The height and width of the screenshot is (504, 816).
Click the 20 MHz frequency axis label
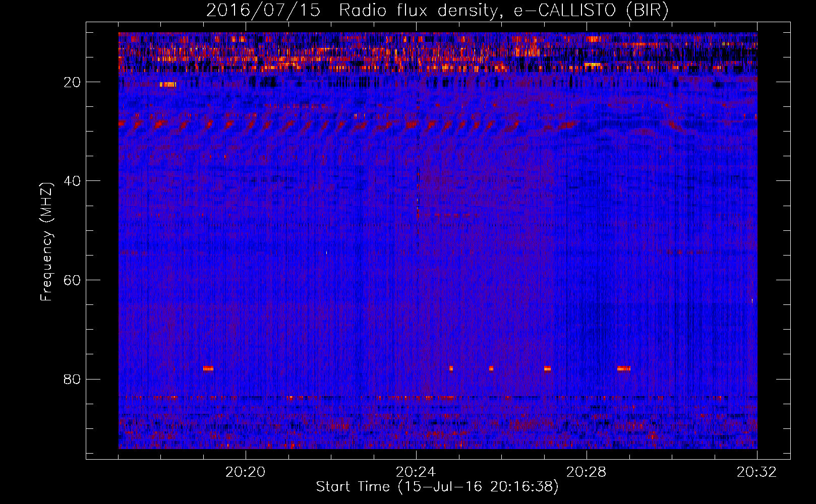click(x=73, y=82)
